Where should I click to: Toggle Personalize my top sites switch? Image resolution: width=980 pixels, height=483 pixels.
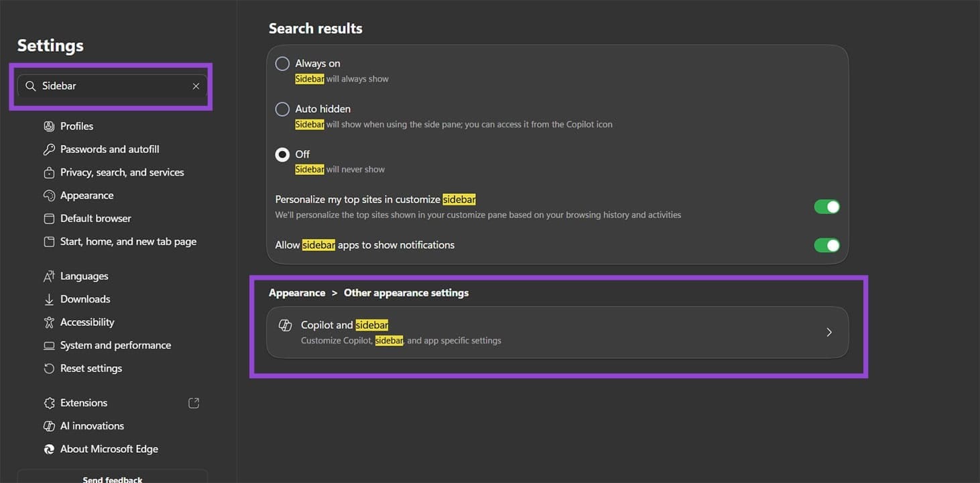[826, 207]
